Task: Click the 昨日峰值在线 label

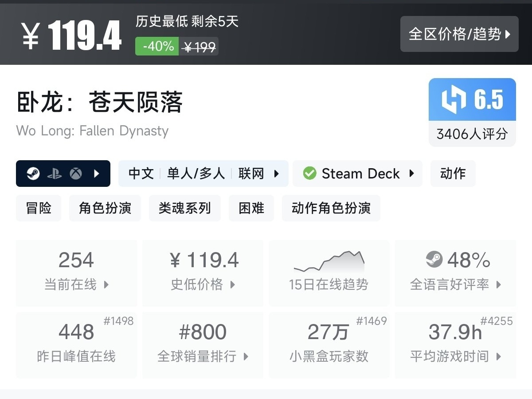Action: pyautogui.click(x=76, y=356)
